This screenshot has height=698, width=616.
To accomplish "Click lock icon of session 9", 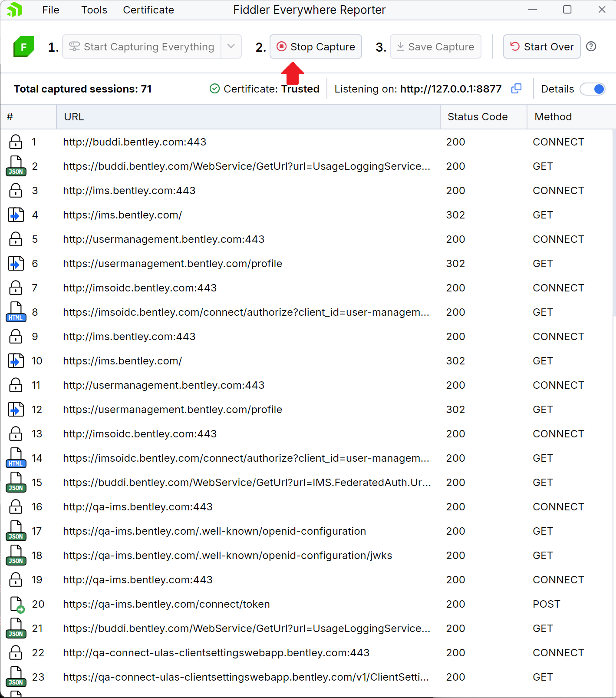I will [16, 337].
